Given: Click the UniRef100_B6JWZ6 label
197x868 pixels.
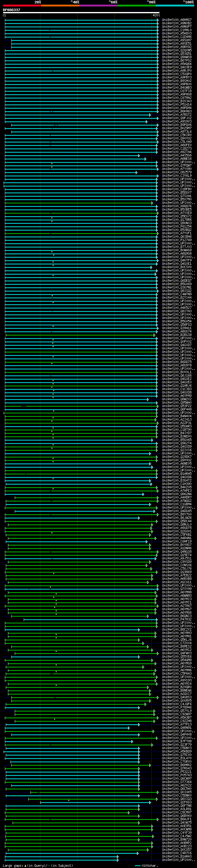Looking at the screenshot, I should coord(177,518).
